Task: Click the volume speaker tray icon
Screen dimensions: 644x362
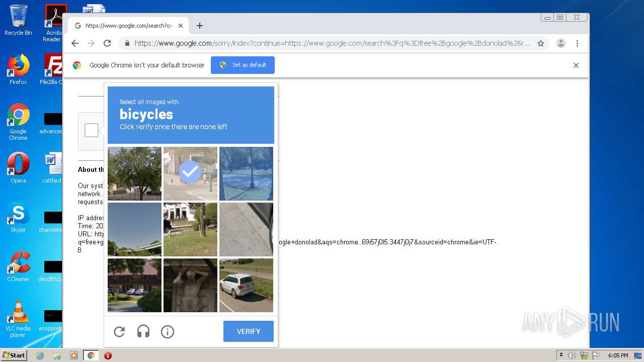Action: [572, 355]
